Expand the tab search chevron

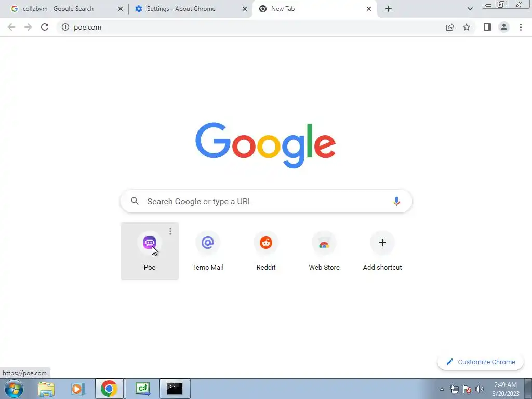point(470,9)
